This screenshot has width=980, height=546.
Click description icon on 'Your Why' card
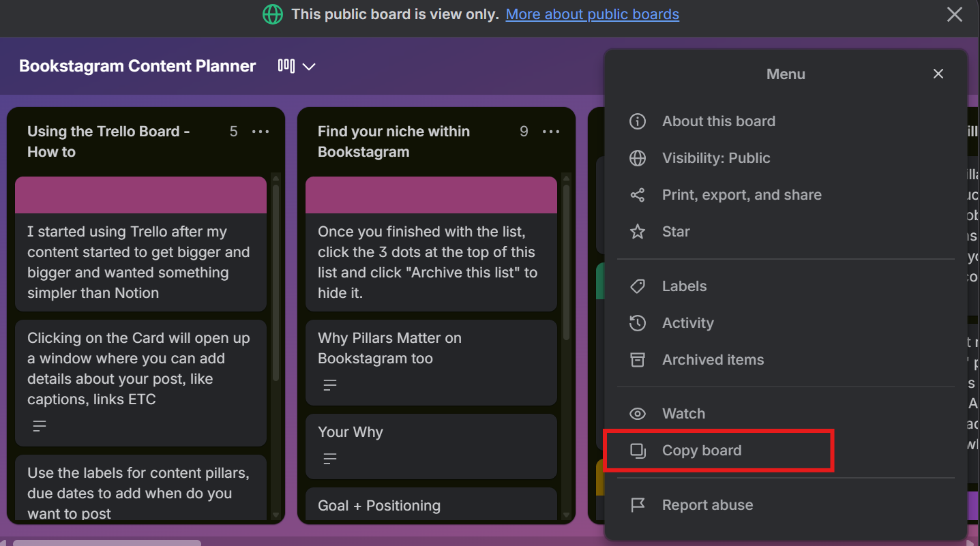click(x=330, y=459)
